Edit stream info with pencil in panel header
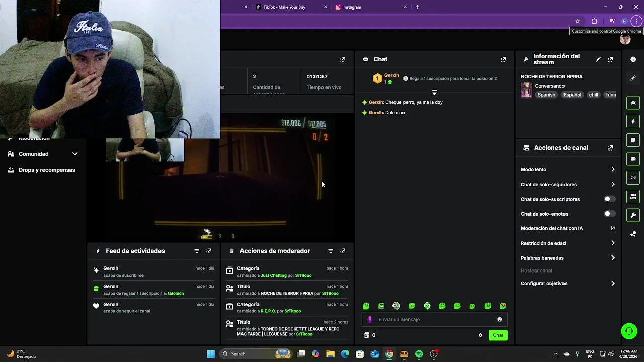 click(x=598, y=59)
